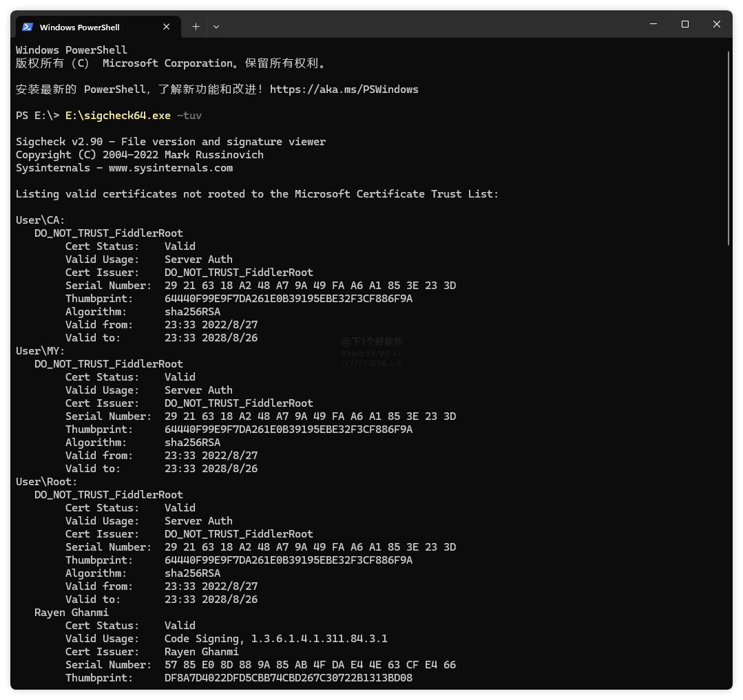743x700 pixels.
Task: Expand the new tab profile dropdown
Action: (216, 26)
